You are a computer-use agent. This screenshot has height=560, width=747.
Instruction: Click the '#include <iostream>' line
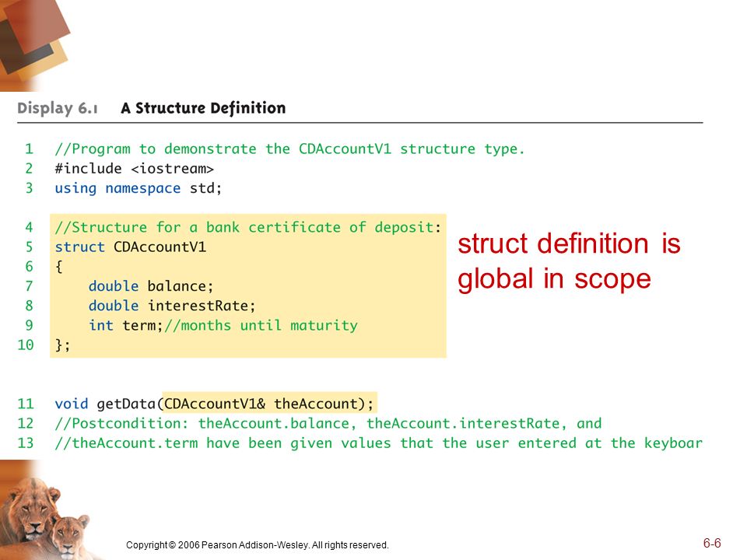(x=135, y=169)
